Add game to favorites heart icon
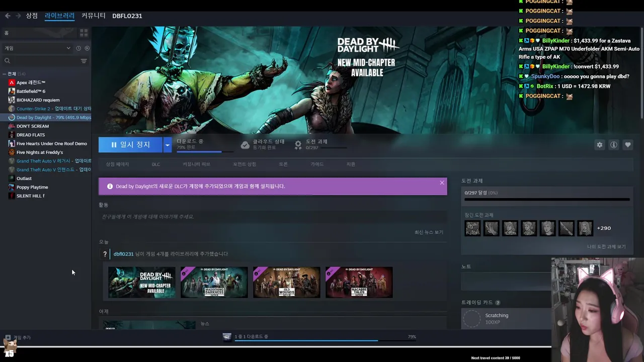This screenshot has height=362, width=644. (x=627, y=145)
